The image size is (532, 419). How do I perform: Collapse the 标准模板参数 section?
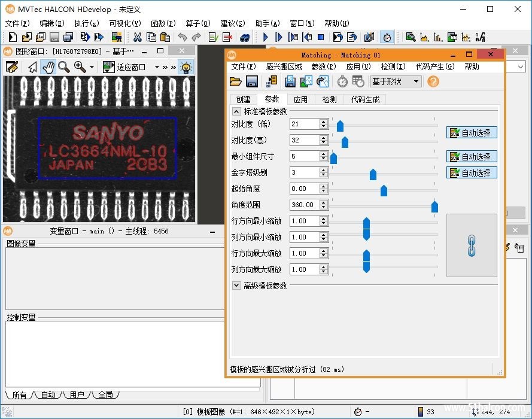pyautogui.click(x=236, y=111)
